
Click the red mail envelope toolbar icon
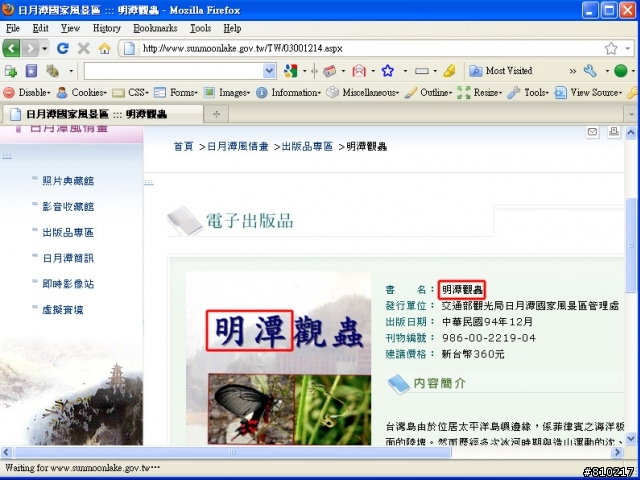tap(359, 71)
